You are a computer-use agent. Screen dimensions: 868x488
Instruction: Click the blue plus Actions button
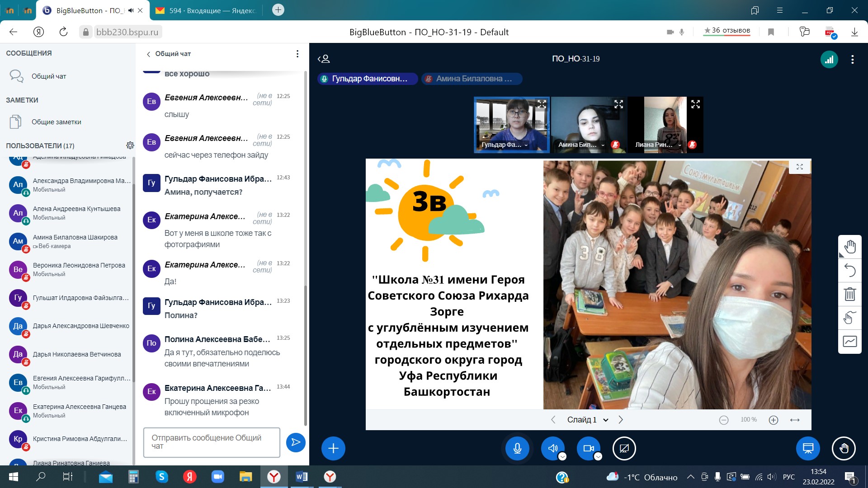(333, 448)
